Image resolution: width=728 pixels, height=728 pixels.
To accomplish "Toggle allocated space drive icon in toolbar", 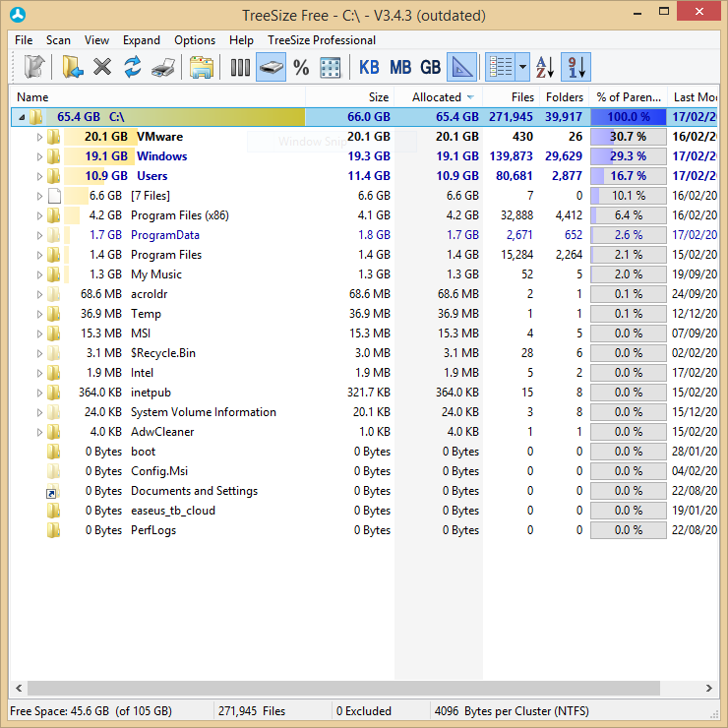I will coord(272,67).
